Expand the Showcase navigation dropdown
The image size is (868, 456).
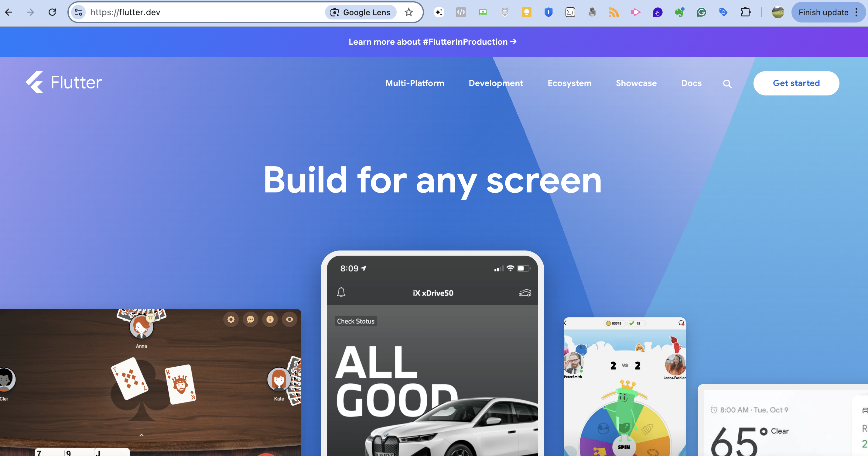coord(636,83)
